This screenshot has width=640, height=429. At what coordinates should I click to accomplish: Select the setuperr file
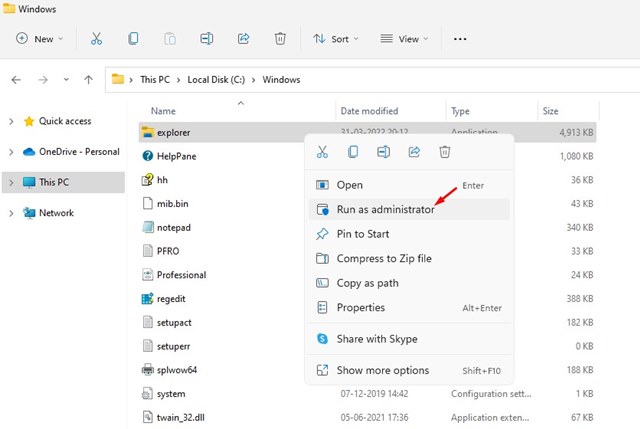[x=173, y=346]
